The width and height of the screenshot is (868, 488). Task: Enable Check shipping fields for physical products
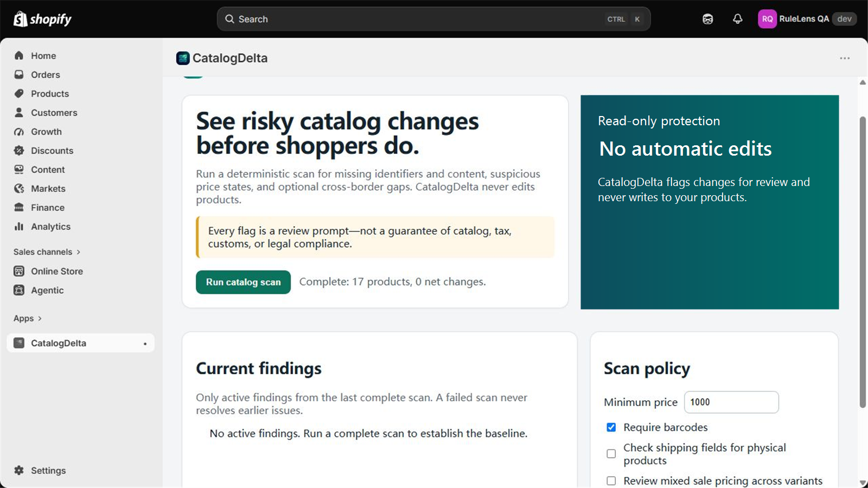(x=611, y=454)
